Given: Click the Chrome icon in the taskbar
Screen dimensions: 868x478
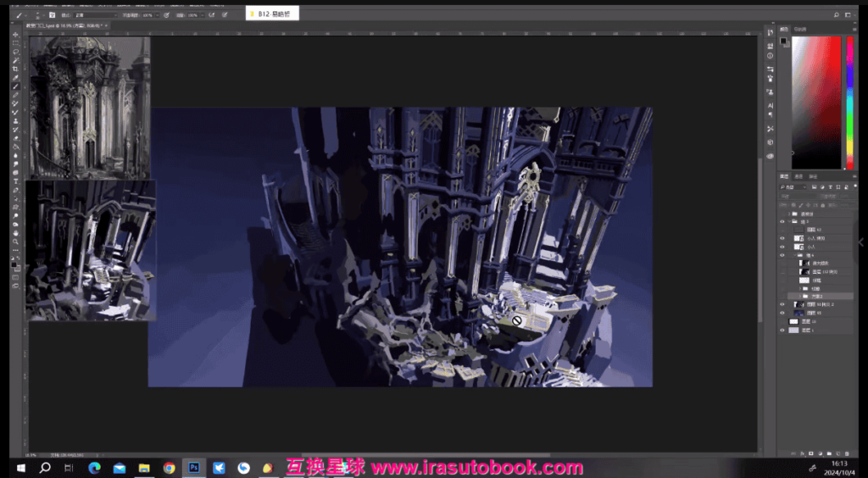Looking at the screenshot, I should [169, 467].
